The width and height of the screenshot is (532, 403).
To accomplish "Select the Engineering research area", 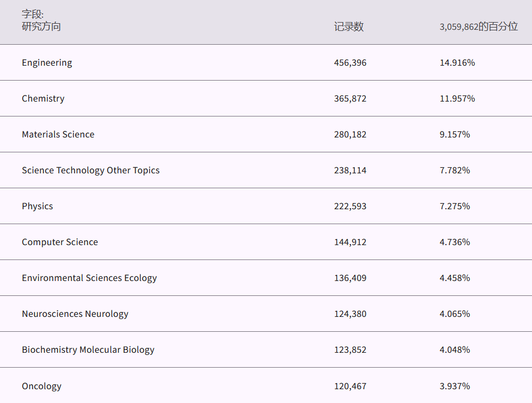I will [x=47, y=62].
